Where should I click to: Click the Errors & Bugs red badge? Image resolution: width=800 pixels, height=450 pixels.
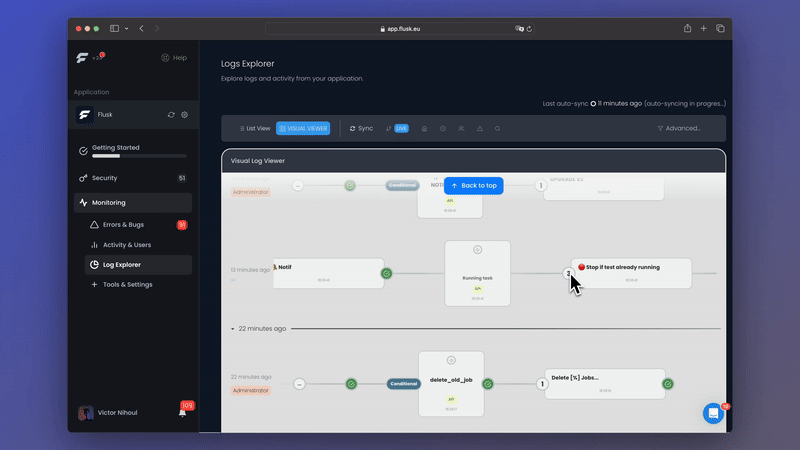point(182,224)
